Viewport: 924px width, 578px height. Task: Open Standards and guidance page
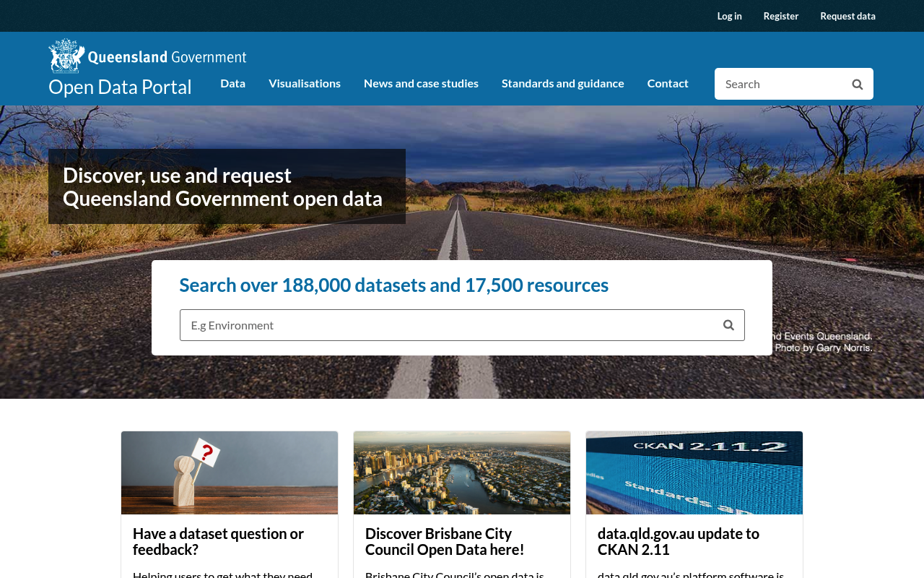coord(563,83)
